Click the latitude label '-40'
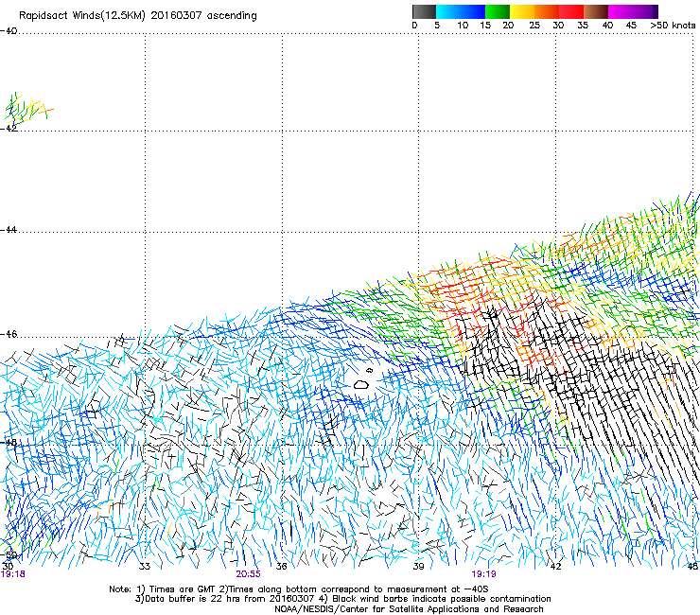 pyautogui.click(x=9, y=31)
